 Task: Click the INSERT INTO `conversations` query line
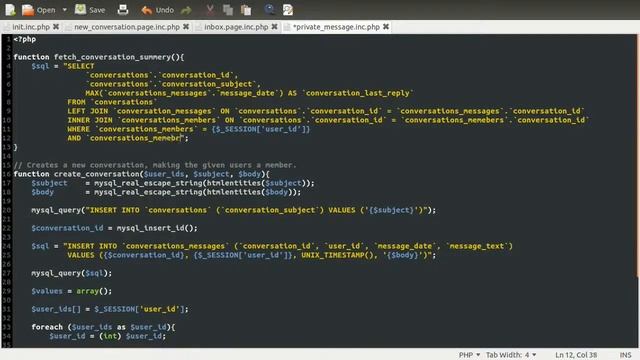233,210
